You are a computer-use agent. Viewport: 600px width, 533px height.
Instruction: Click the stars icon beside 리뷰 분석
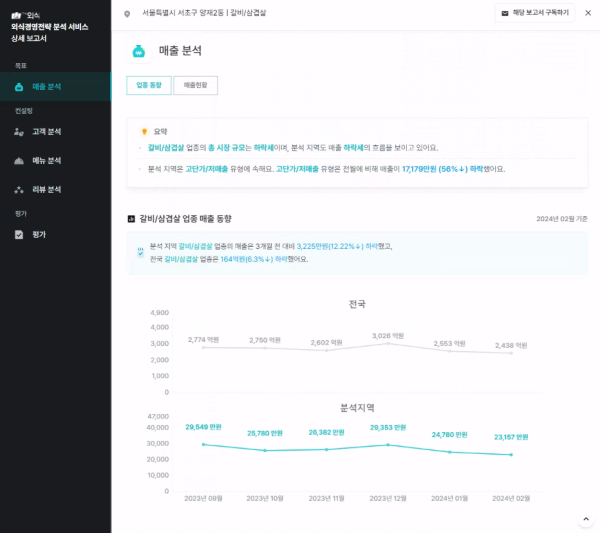[x=19, y=190]
